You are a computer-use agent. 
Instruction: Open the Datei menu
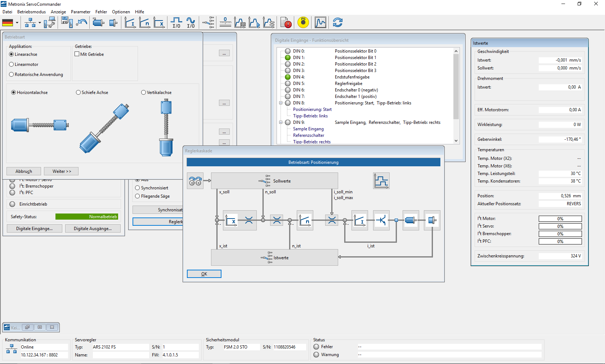point(7,12)
